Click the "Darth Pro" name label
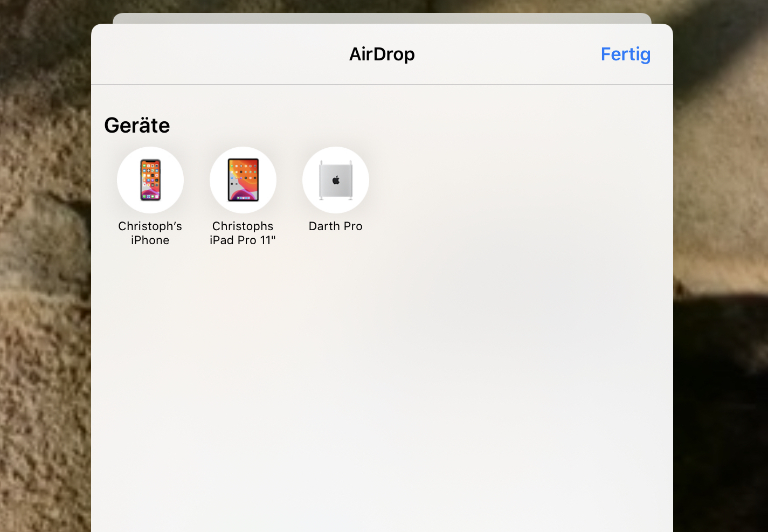Screen dimensions: 768x532 point(336,226)
